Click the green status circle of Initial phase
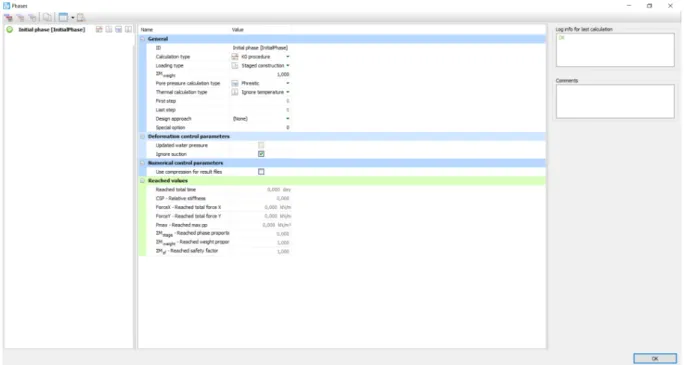 click(10, 30)
